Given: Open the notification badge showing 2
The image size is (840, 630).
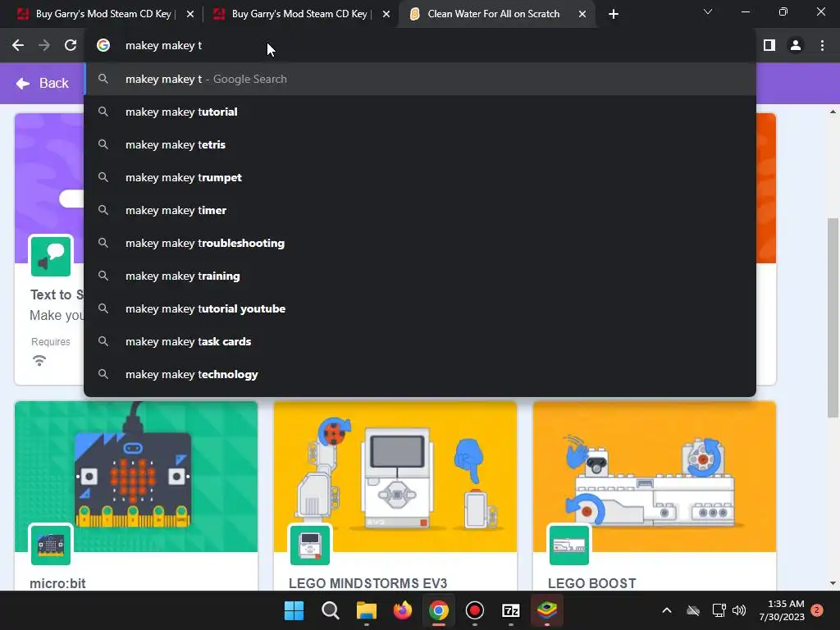Looking at the screenshot, I should coord(817,610).
